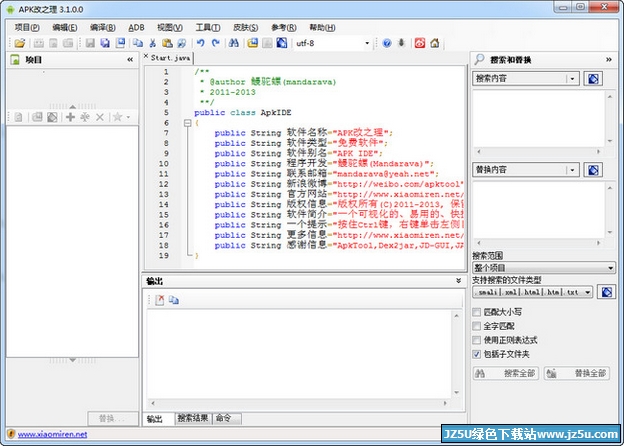Collapse code fold marker at line 6
The height and width of the screenshot is (446, 624).
coord(187,123)
